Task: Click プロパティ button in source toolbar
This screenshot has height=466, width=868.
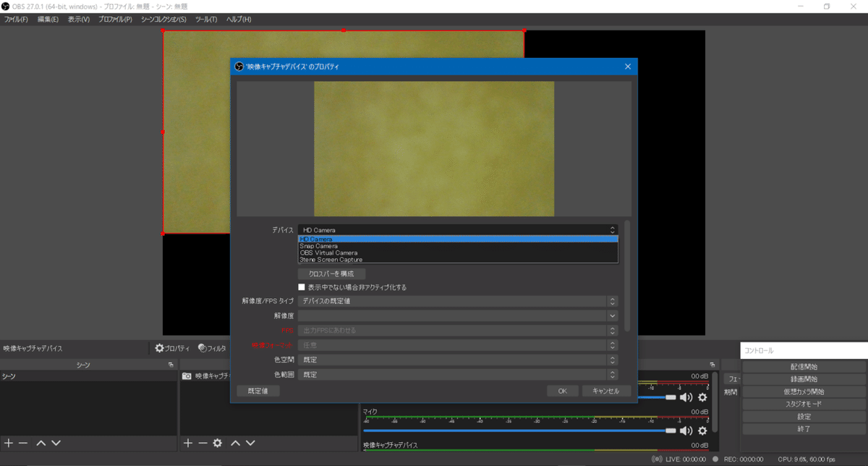Action: click(x=173, y=349)
